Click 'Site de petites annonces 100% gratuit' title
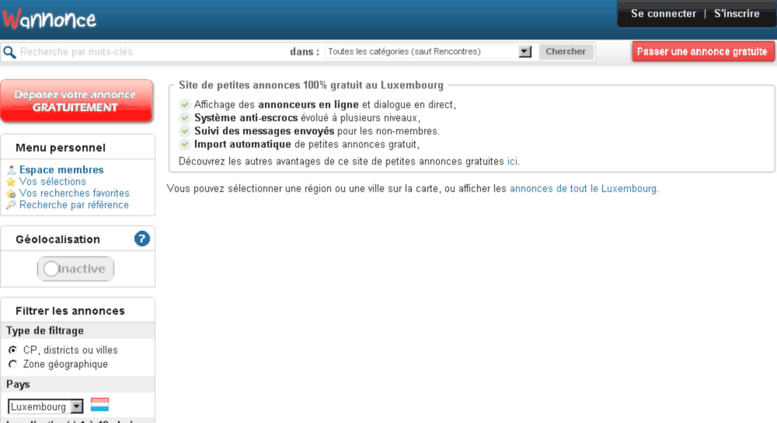The image size is (777, 423). pyautogui.click(x=311, y=85)
